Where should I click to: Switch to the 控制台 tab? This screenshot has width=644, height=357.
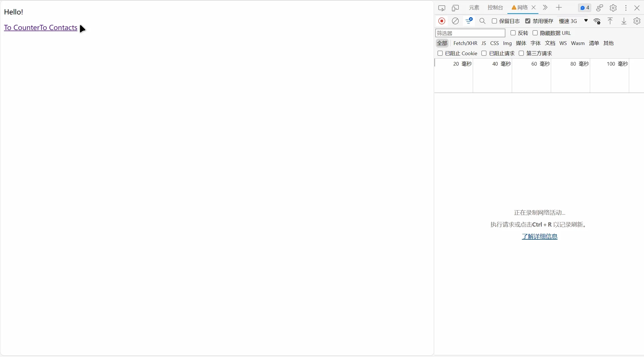pos(495,8)
